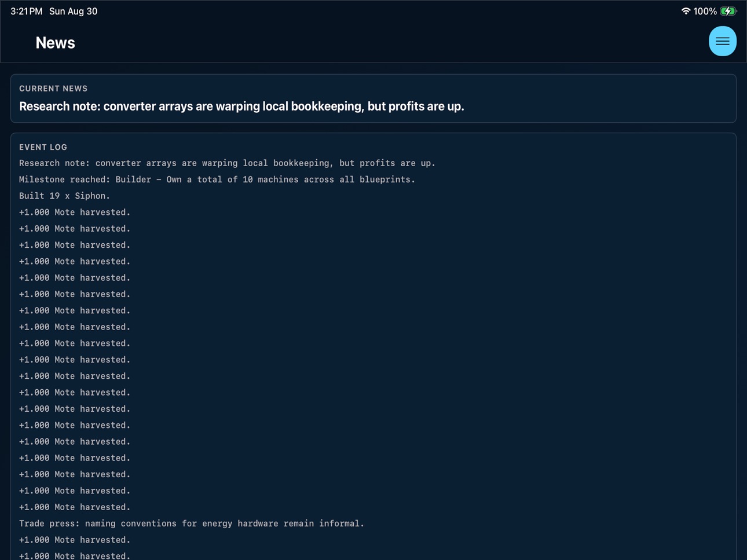The width and height of the screenshot is (747, 560).
Task: Select the 100% battery percentage
Action: click(705, 11)
